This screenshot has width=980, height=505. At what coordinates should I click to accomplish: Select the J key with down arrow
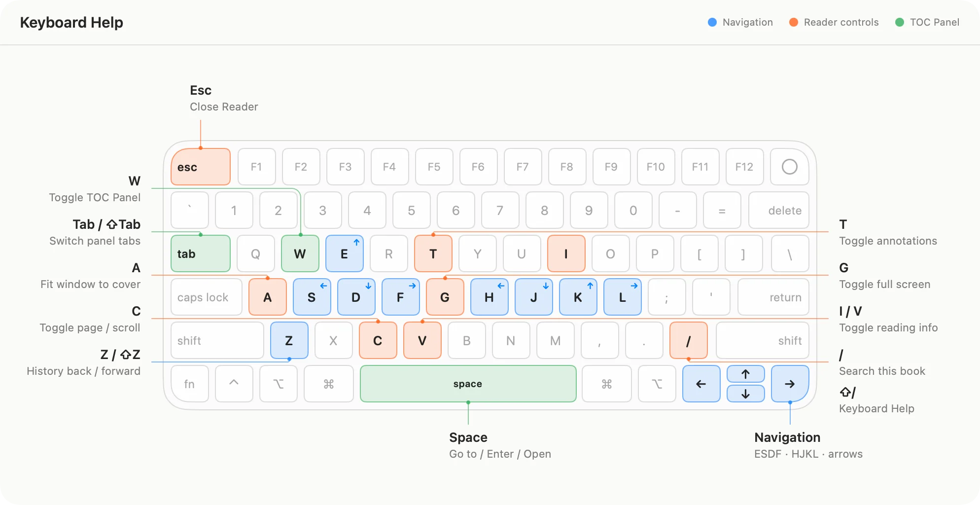534,297
